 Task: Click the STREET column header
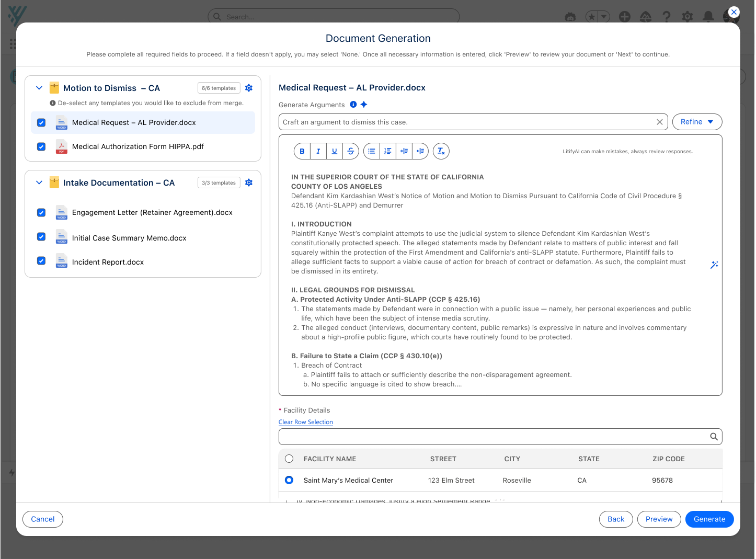(443, 459)
